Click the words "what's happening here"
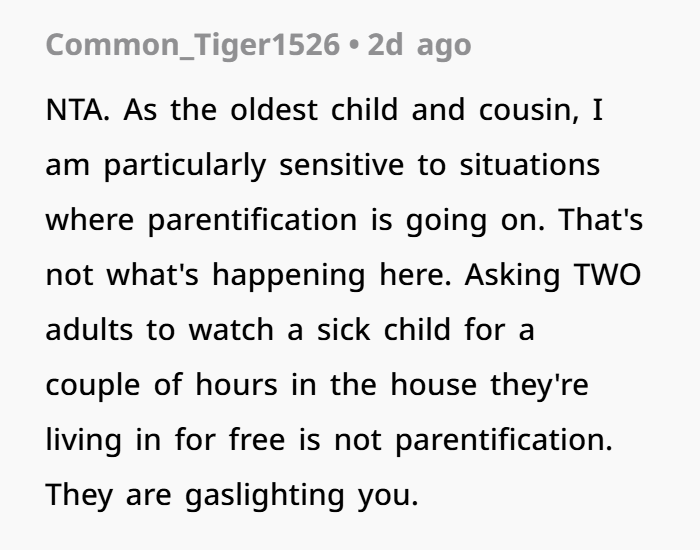 [279, 275]
